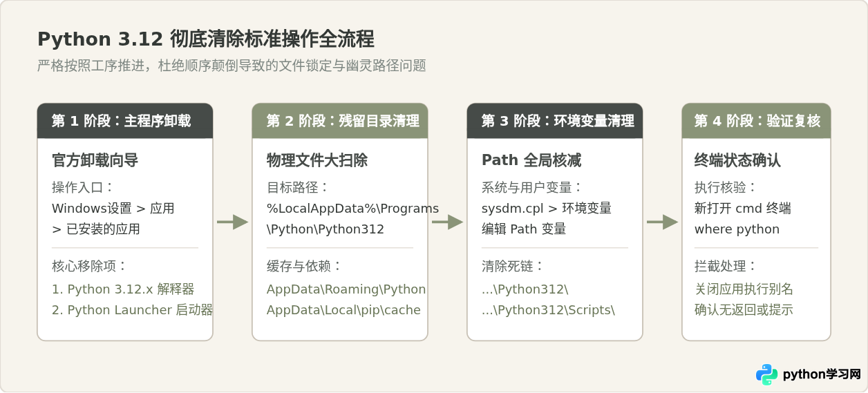The width and height of the screenshot is (868, 393).
Task: Click the line "Windows设置 > 应用"
Action: [113, 208]
